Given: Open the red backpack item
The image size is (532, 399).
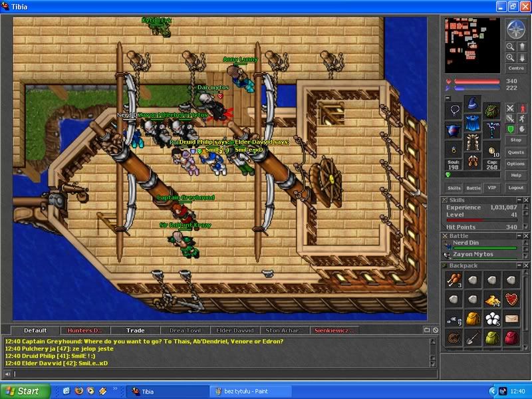Looking at the screenshot, I should point(511,338).
